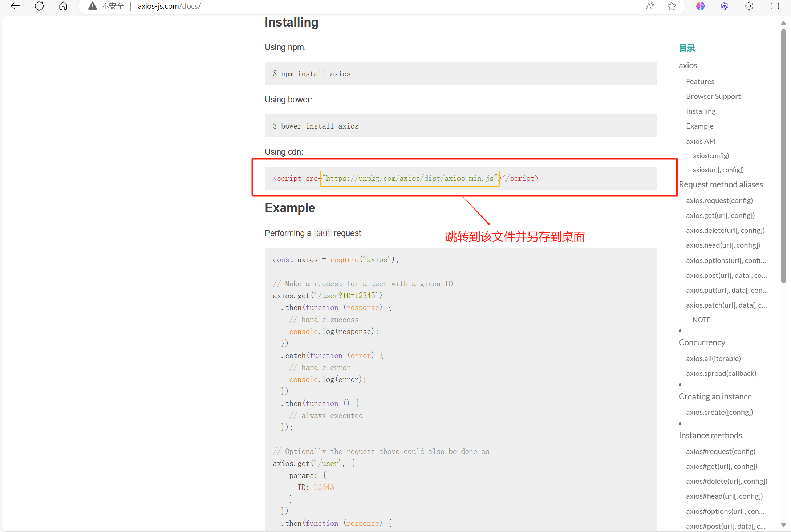This screenshot has width=791, height=532.
Task: Select axios(config) contents entry
Action: (x=711, y=156)
